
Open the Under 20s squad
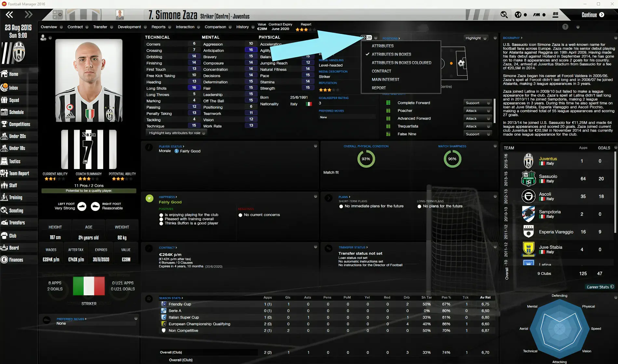[19, 136]
